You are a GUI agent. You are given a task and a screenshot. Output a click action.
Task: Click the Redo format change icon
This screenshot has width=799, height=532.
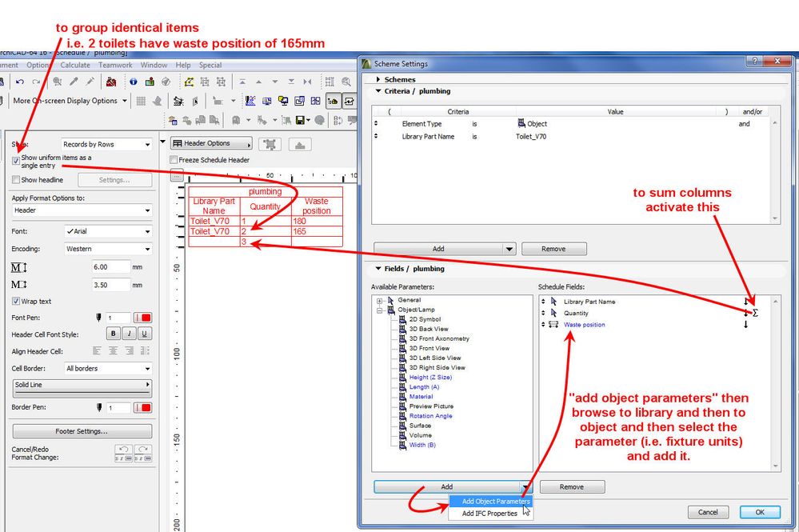pos(142,453)
